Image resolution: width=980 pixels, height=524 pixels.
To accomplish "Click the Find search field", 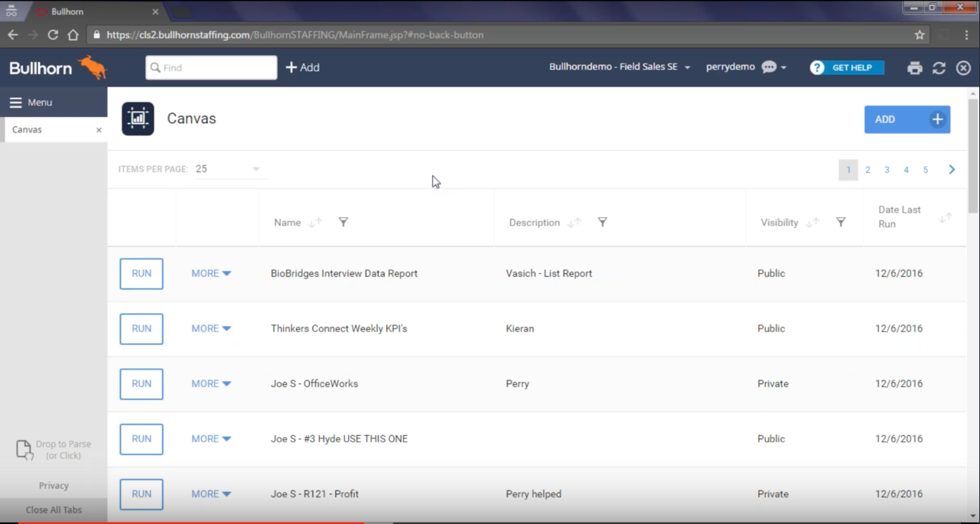I will click(x=211, y=67).
